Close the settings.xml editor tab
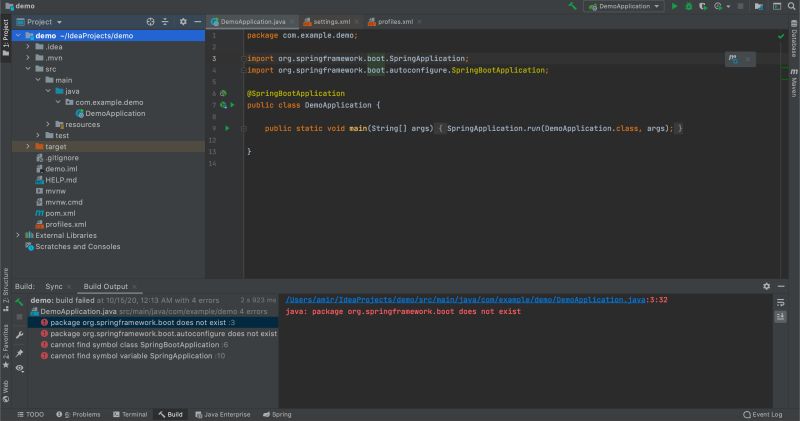Screen dimensions: 800x421 click(x=357, y=22)
